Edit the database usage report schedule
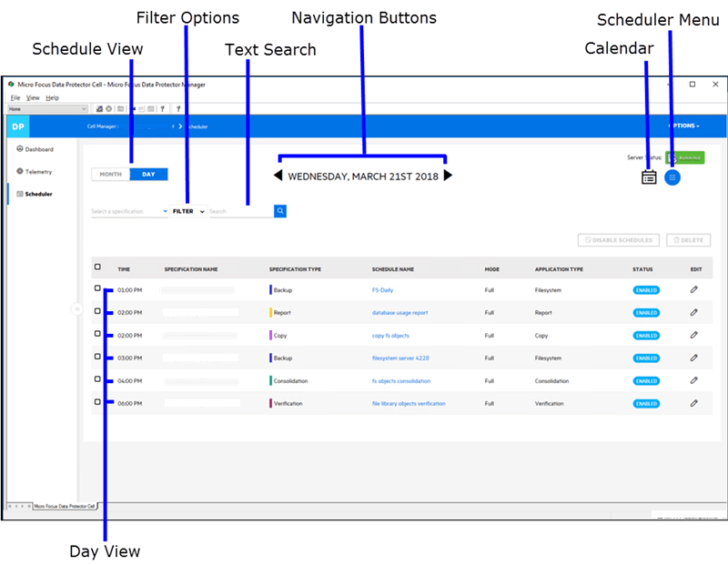Screen dimensions: 728x565 693,312
